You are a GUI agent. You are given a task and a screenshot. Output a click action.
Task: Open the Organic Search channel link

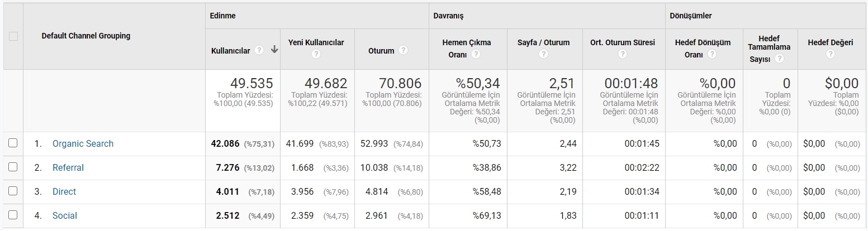83,143
